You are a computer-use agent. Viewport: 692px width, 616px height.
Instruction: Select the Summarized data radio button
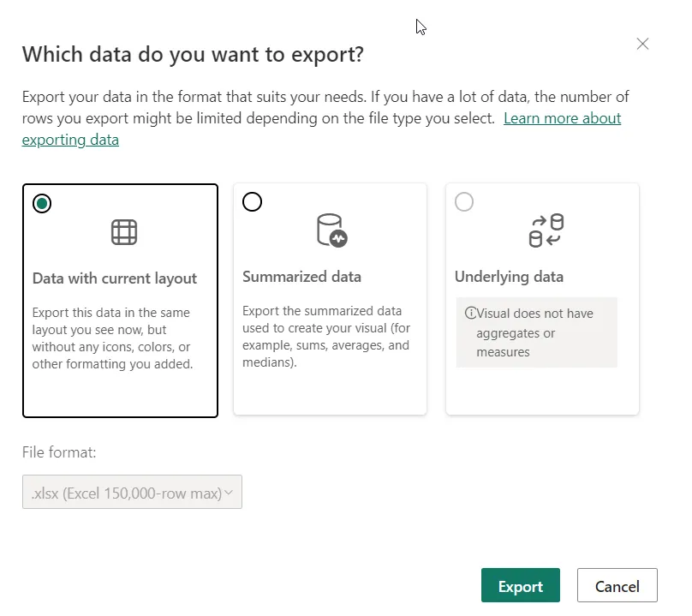[253, 202]
